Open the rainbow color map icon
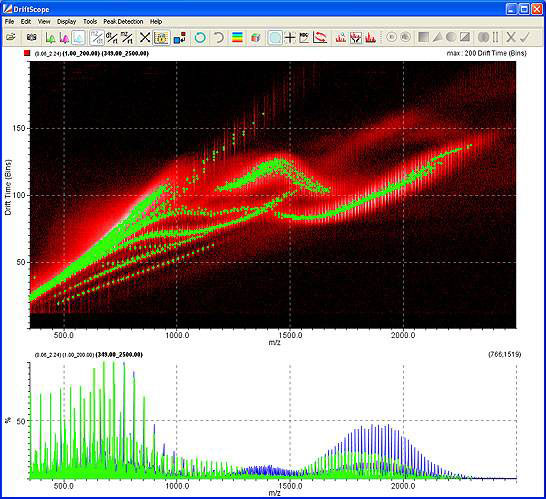 [x=237, y=37]
